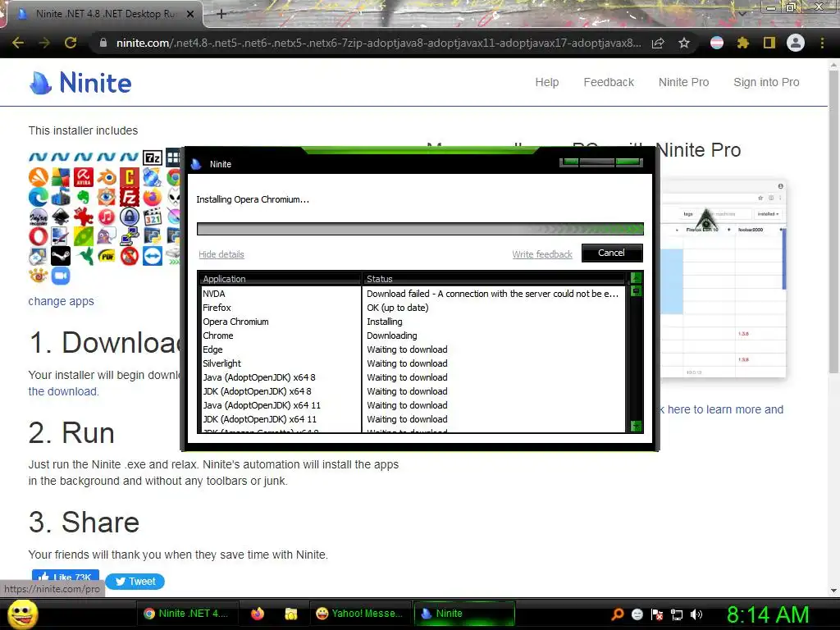Screen dimensions: 840x630
Task: Click the FileZilla Fz icon
Action: click(129, 197)
